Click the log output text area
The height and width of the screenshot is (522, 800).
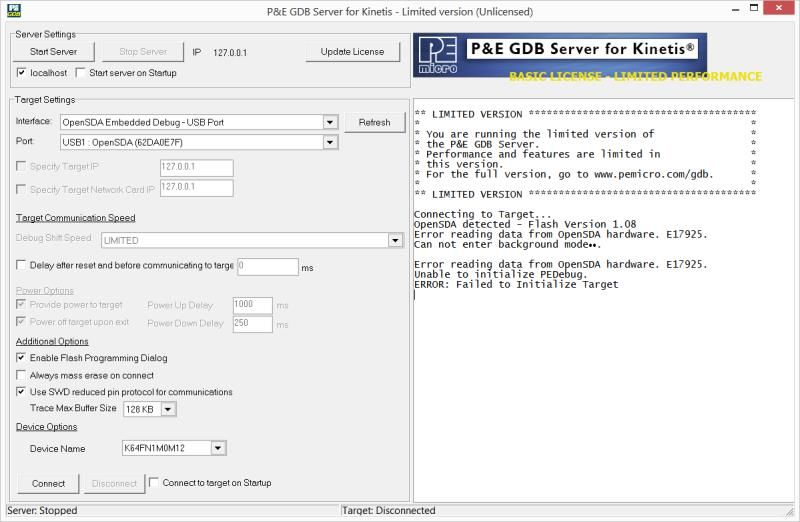tap(604, 300)
